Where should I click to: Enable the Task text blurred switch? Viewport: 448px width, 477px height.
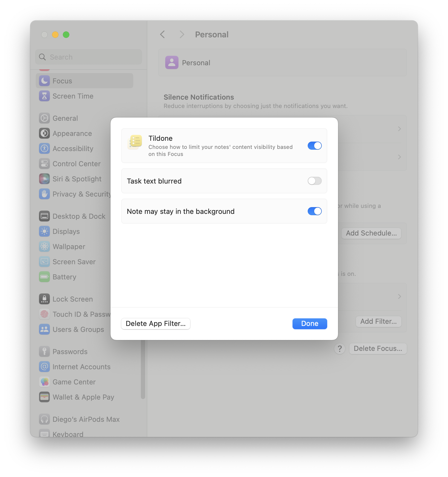pyautogui.click(x=314, y=181)
